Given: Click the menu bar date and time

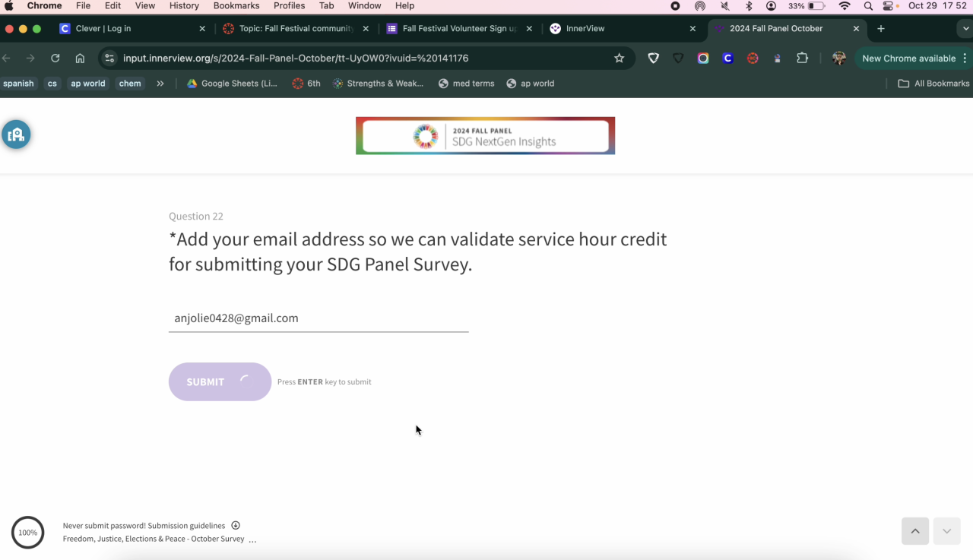Looking at the screenshot, I should tap(937, 5).
